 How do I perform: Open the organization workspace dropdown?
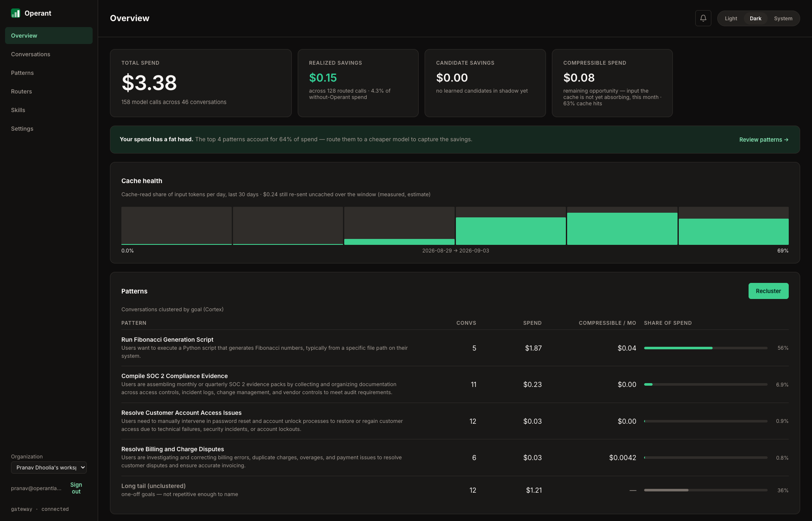pos(49,467)
